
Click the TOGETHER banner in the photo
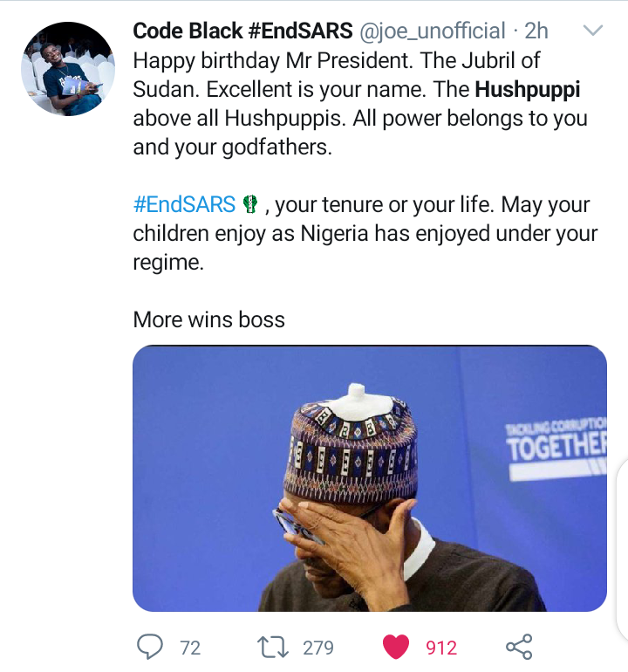click(556, 446)
